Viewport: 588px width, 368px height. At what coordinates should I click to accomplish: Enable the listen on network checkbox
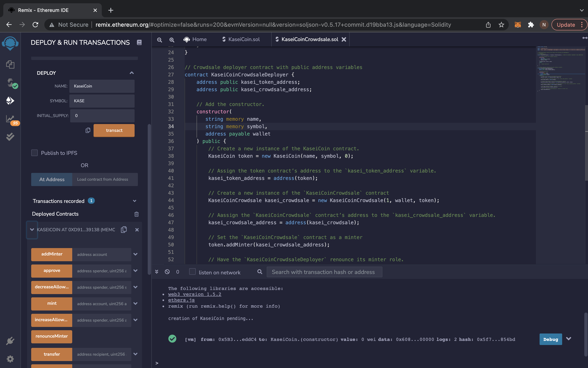[x=192, y=271]
